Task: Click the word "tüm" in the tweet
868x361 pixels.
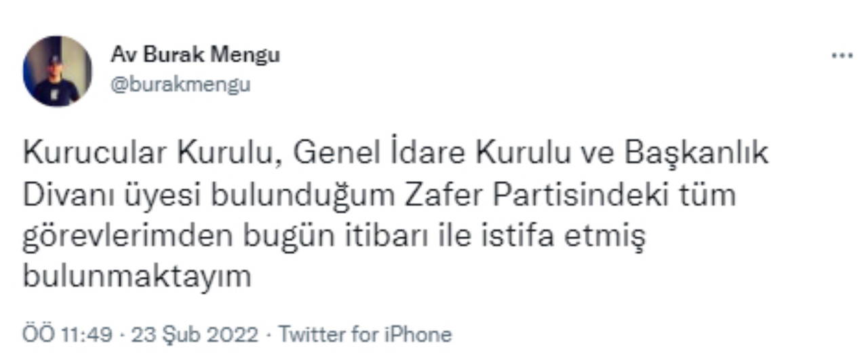Action: (711, 195)
